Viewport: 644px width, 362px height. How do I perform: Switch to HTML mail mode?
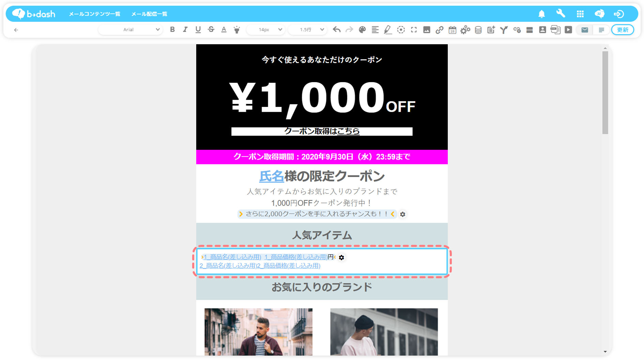[x=585, y=30]
